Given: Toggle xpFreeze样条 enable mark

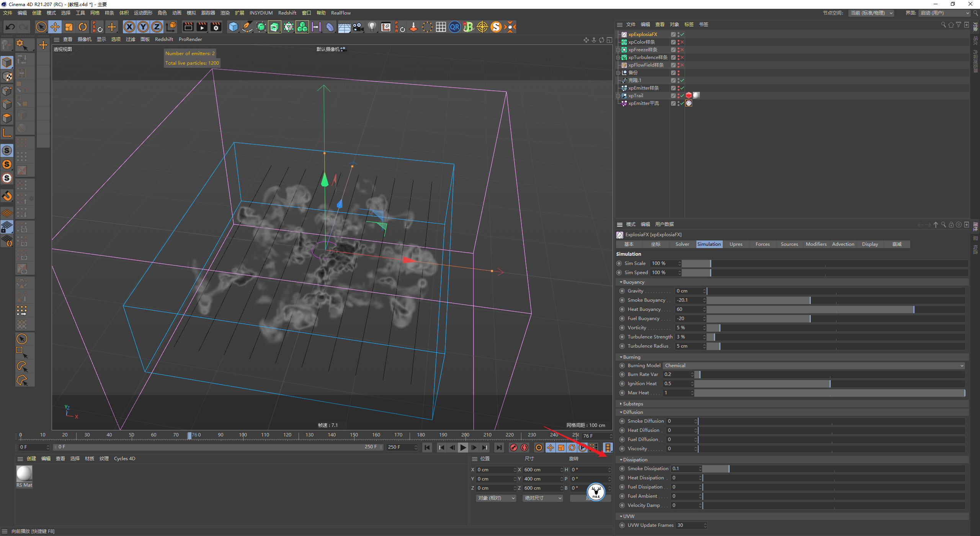Looking at the screenshot, I should [682, 50].
